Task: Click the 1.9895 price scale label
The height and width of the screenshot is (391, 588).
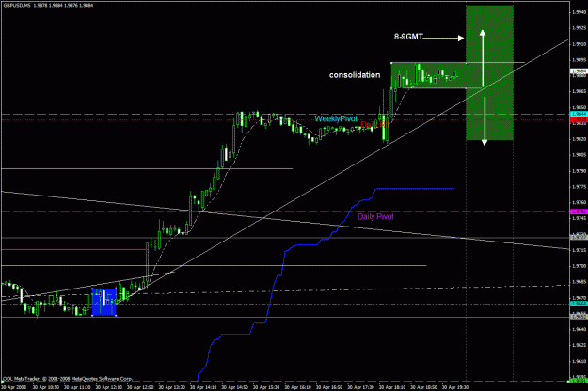Action: click(x=579, y=60)
